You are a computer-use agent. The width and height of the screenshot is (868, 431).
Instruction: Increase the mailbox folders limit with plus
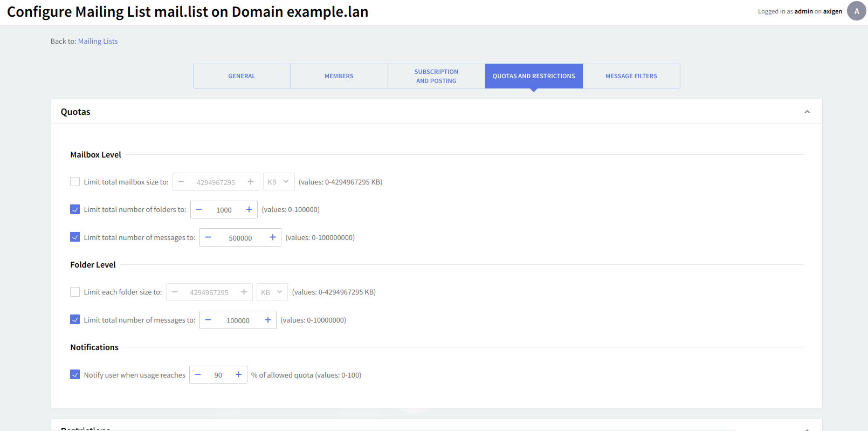249,209
